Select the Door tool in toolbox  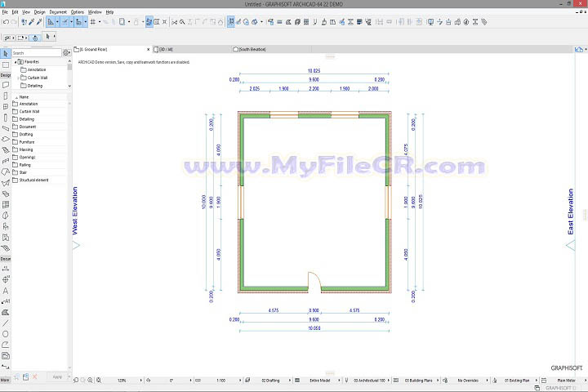tap(5, 96)
